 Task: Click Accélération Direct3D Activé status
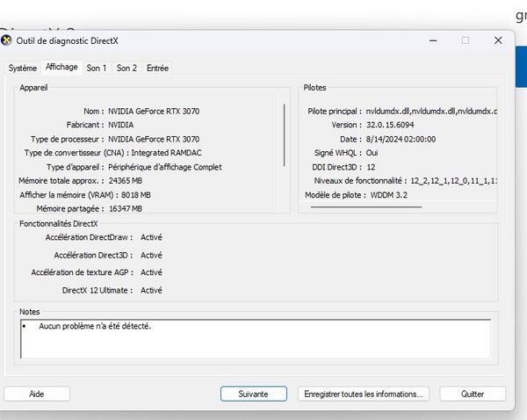click(x=151, y=255)
